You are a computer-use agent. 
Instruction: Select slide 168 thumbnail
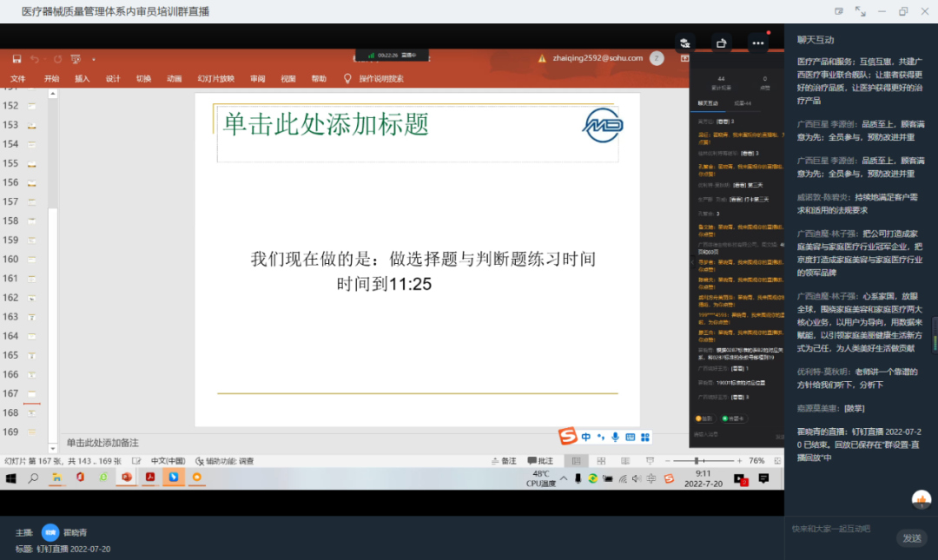[x=32, y=412]
